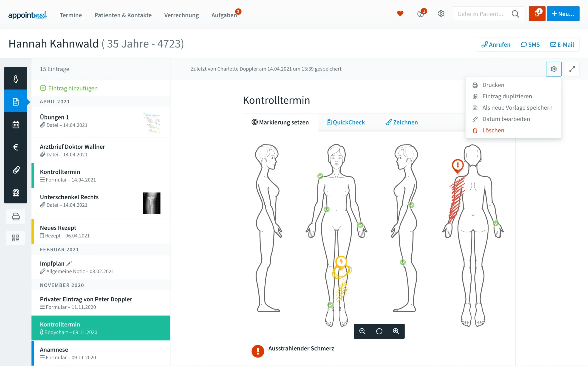The height and width of the screenshot is (366, 588).
Task: Click Eintrag hinzufügen link
Action: [x=69, y=88]
